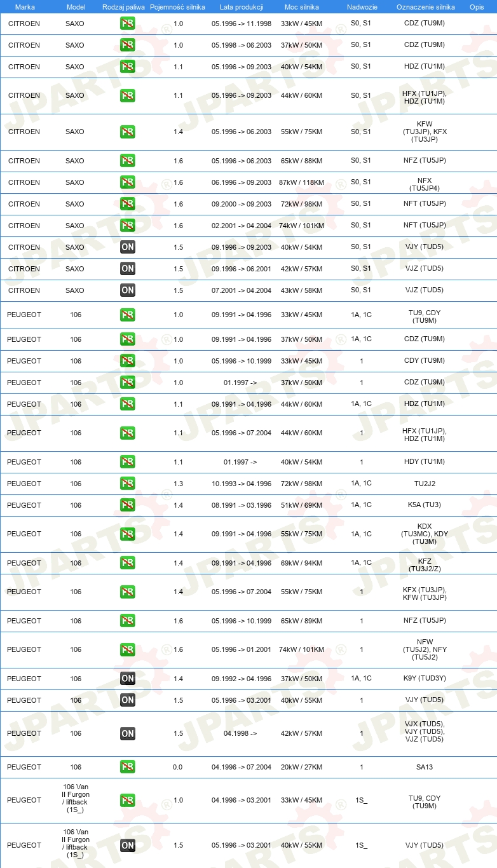Screen dimensions: 497x868
Task: Click the 65kW / 89KM power cell
Action: [x=301, y=621]
